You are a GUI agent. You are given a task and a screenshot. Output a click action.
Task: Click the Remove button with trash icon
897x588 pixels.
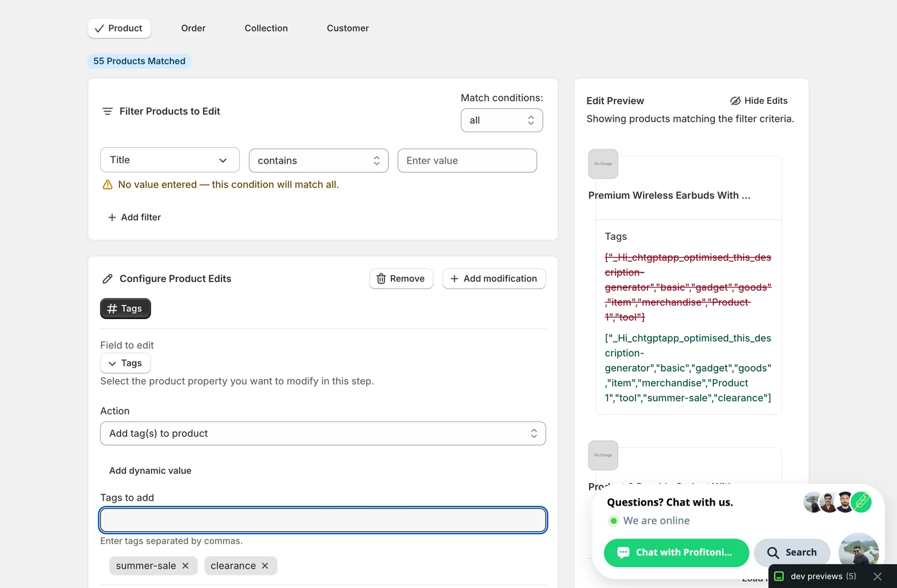[401, 279]
